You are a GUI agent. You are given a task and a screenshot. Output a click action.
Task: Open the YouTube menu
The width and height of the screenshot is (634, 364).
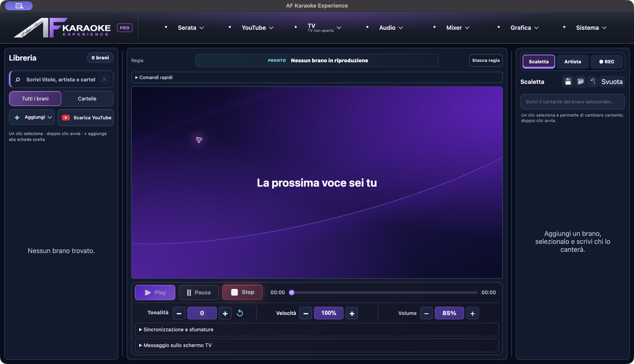257,28
